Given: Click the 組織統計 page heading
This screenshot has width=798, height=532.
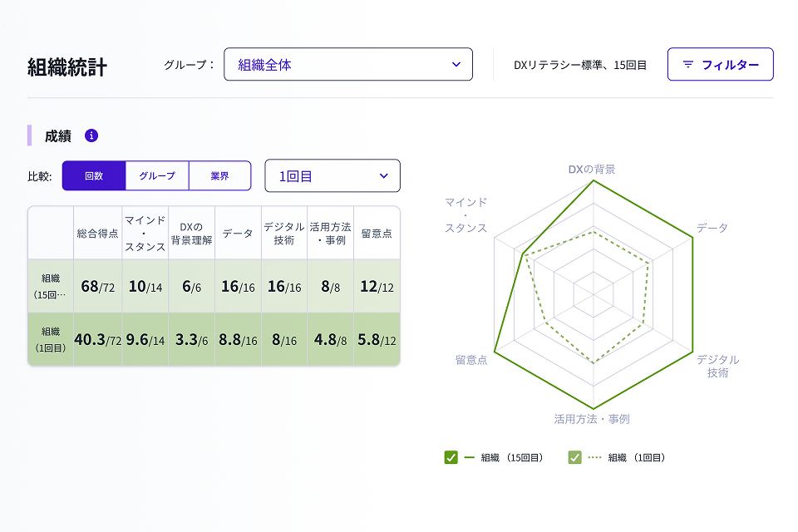Looking at the screenshot, I should 67,67.
